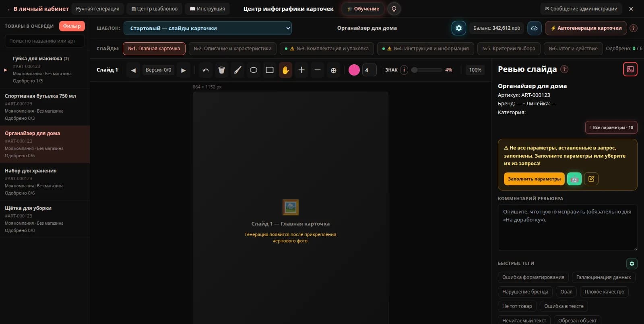Toggle the Нарушение бренда quick tag
Screen dimensions: 644x324
(x=525, y=292)
